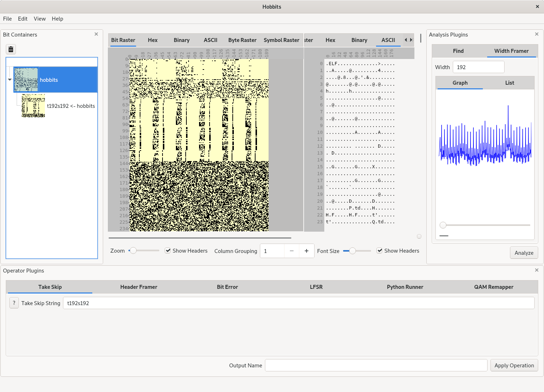The width and height of the screenshot is (544, 392).
Task: Close the Bit Containers panel
Action: (x=96, y=34)
